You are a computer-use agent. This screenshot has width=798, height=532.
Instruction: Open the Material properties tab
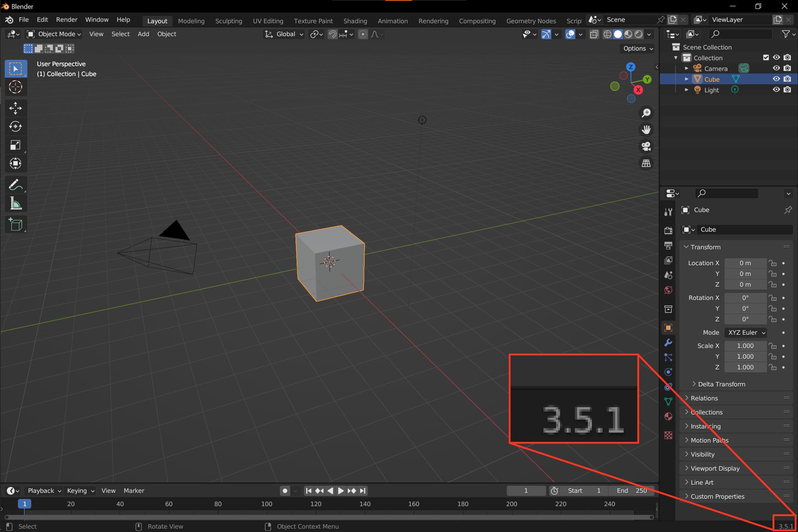(x=668, y=416)
